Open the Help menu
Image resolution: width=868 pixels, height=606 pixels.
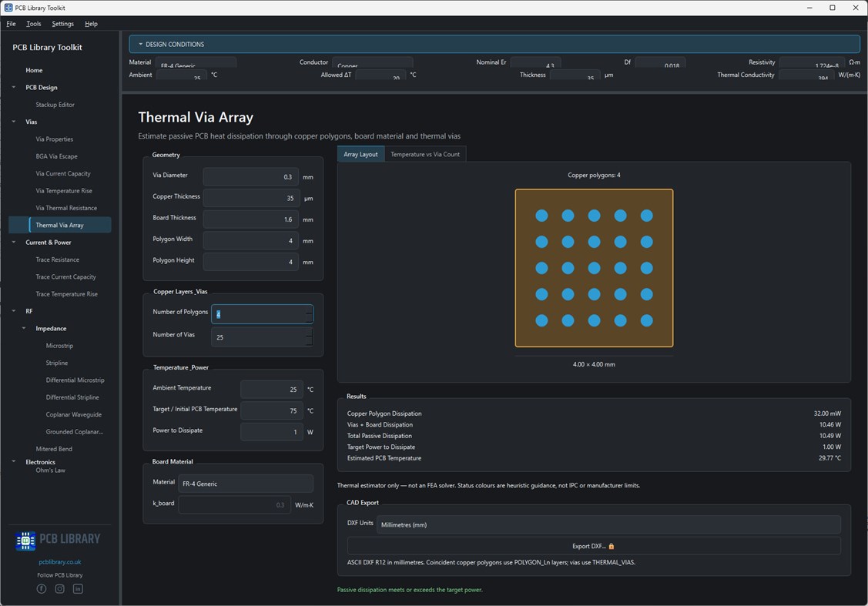[x=92, y=24]
